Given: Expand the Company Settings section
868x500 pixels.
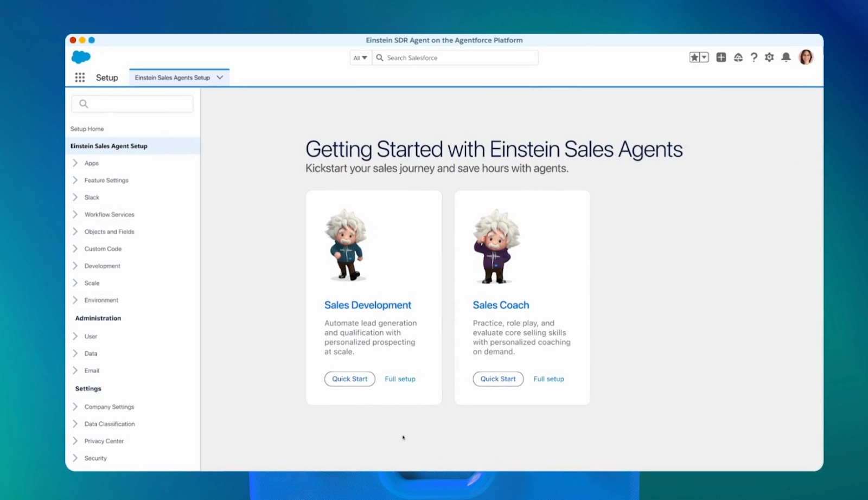Looking at the screenshot, I should click(x=75, y=407).
